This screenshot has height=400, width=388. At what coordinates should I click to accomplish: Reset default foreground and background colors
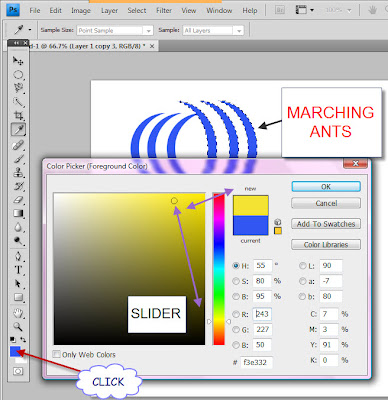13,340
